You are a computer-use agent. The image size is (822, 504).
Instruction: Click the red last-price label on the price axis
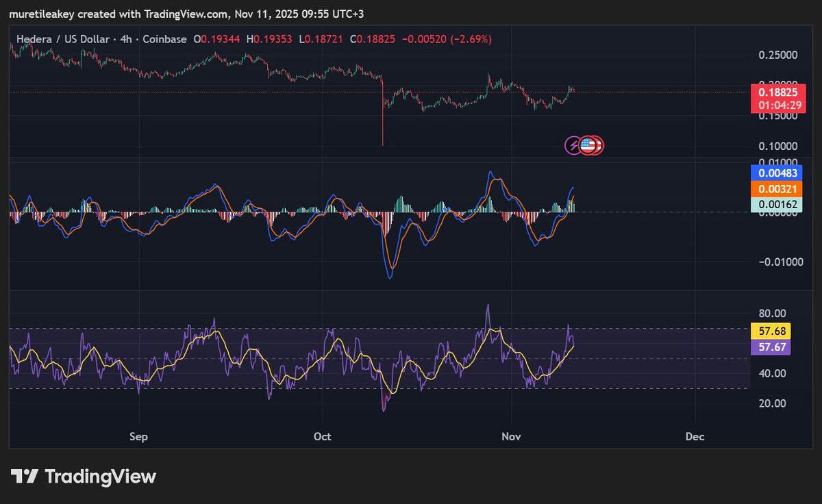(777, 91)
